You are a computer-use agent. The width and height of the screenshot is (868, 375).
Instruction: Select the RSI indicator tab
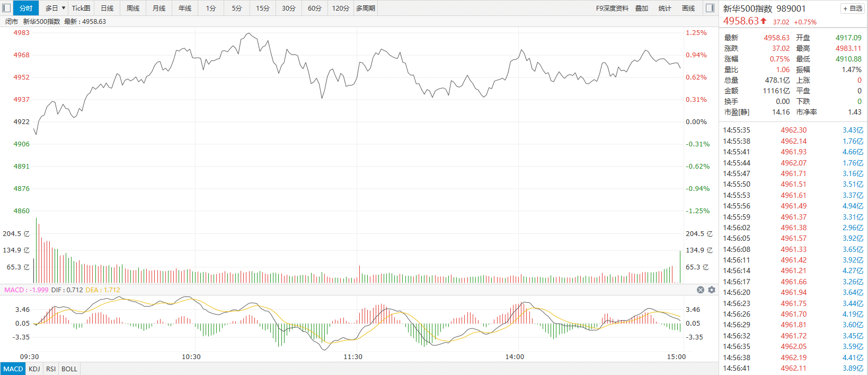[51, 369]
